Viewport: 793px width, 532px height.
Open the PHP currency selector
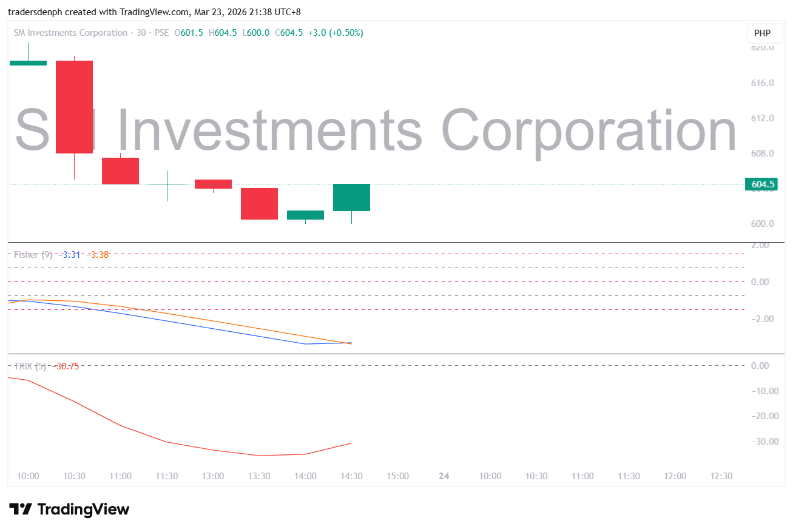point(762,33)
